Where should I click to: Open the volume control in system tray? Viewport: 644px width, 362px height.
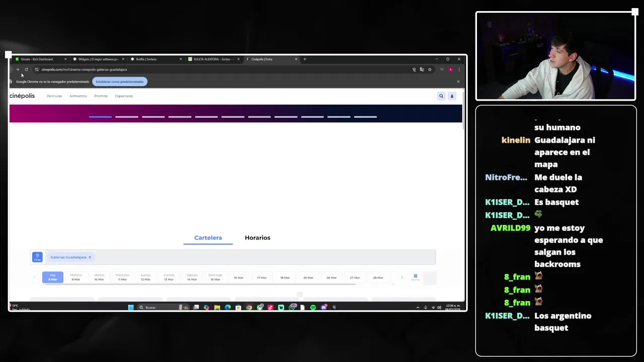coord(439,307)
